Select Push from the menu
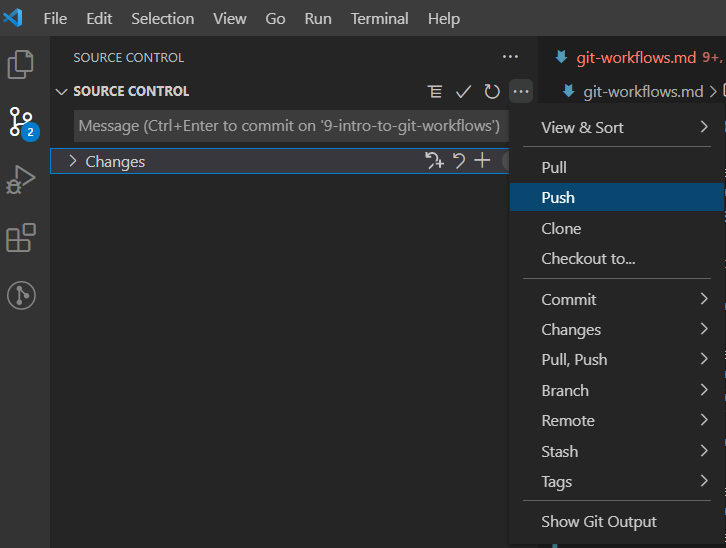Screen dimensions: 726x548 [617, 197]
